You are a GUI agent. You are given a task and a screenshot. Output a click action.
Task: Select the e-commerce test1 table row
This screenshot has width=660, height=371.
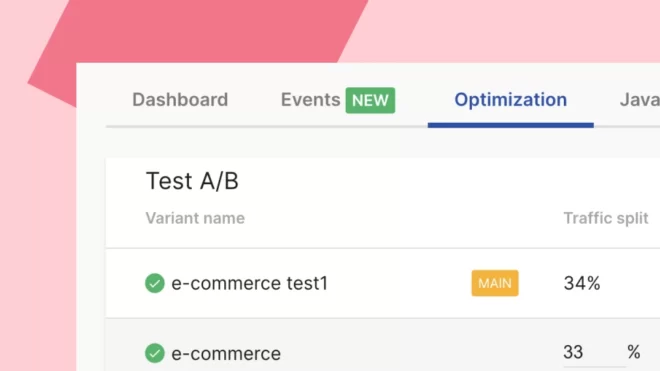click(383, 283)
